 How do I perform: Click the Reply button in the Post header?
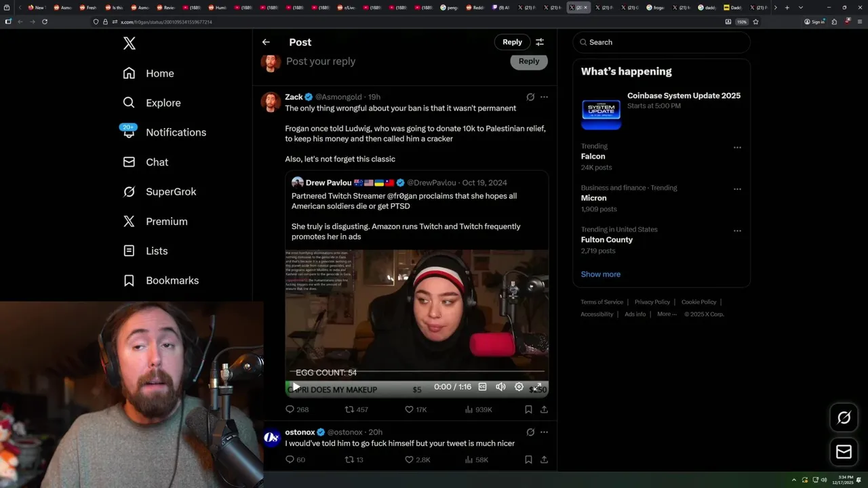[x=512, y=42]
